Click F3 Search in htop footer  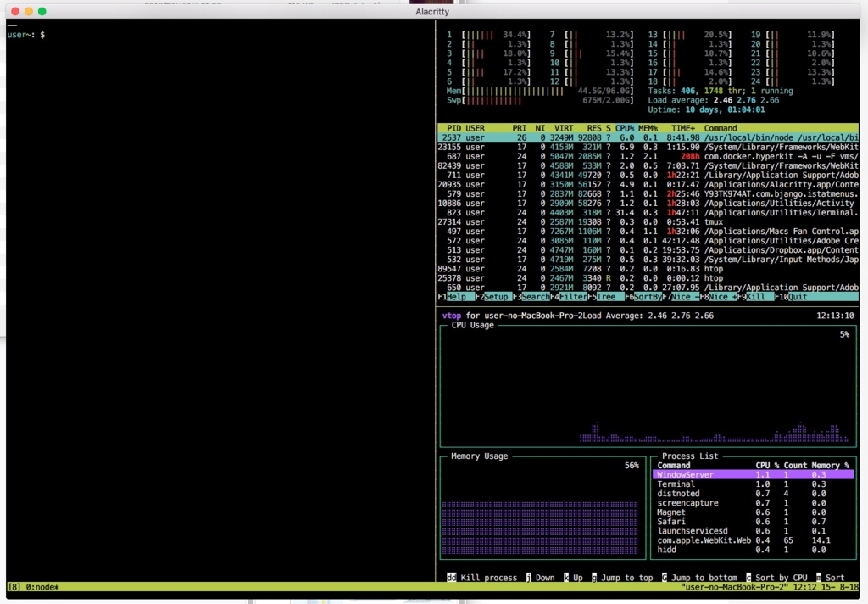tap(531, 297)
